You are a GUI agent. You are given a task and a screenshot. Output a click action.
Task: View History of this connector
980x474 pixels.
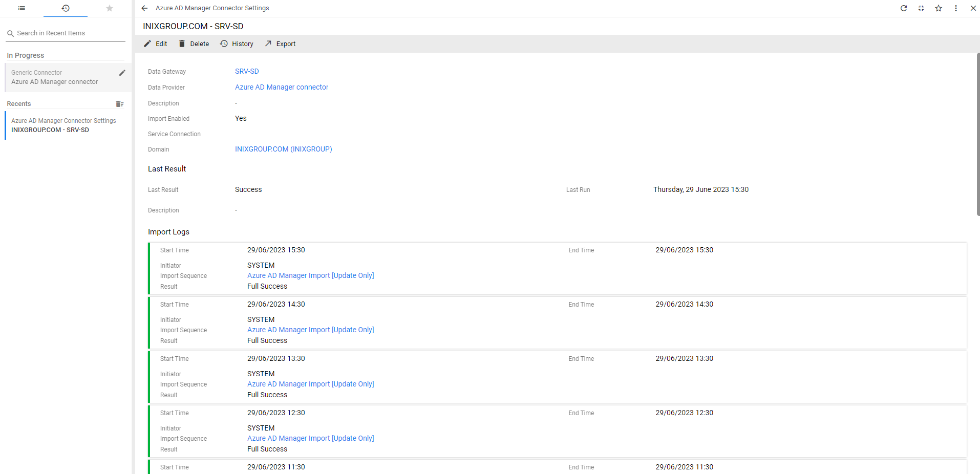(x=237, y=44)
